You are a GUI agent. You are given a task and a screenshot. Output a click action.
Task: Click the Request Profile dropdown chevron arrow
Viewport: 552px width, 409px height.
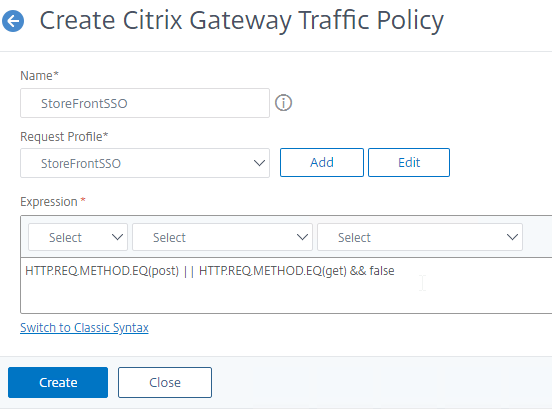pos(259,163)
